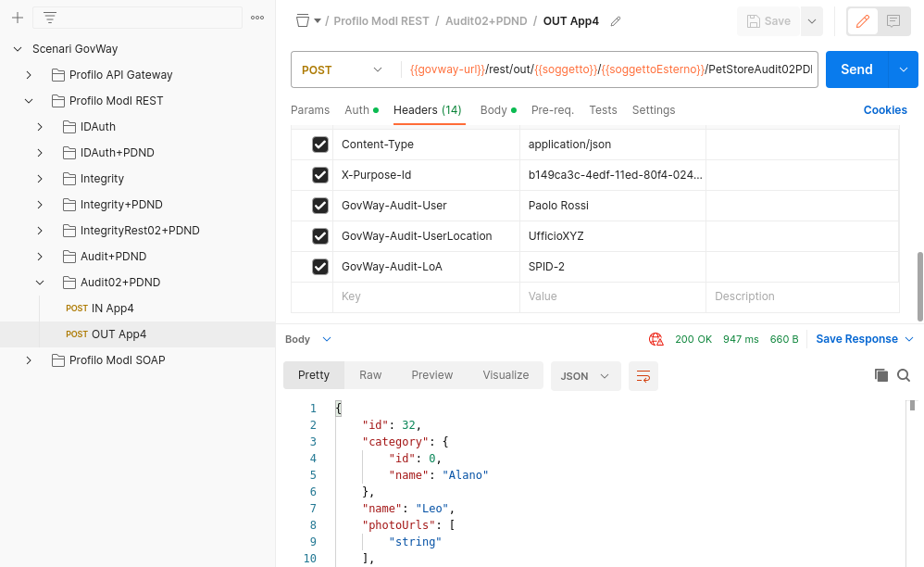The width and height of the screenshot is (924, 567).
Task: Uncheck the X-Purpose-Id header checkbox
Action: pos(320,175)
